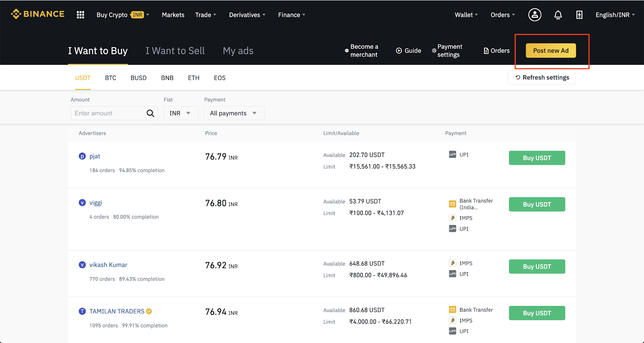Viewport: 644px width, 343px height.
Task: Expand the Derivatives menu
Action: coord(247,15)
